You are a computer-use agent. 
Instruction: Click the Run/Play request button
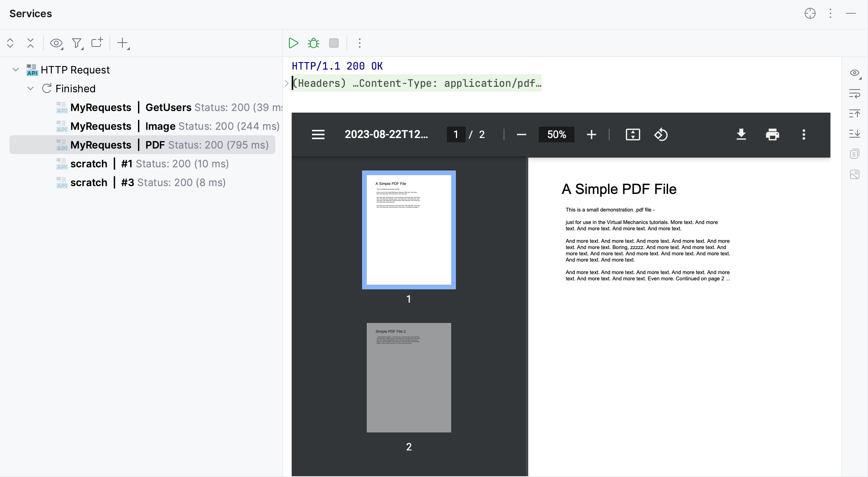pyautogui.click(x=293, y=43)
